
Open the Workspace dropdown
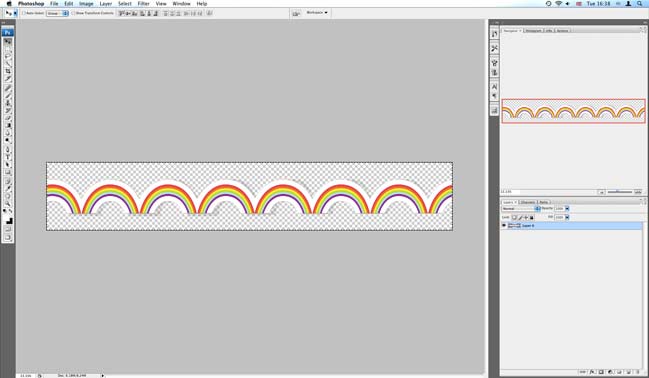[317, 13]
